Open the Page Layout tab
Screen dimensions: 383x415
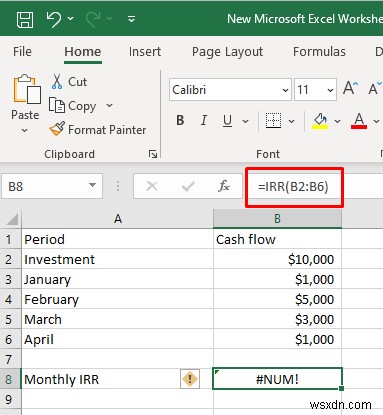227,52
